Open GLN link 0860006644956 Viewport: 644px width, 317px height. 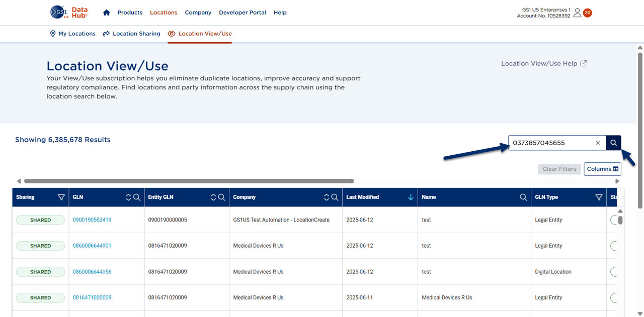[x=92, y=272]
